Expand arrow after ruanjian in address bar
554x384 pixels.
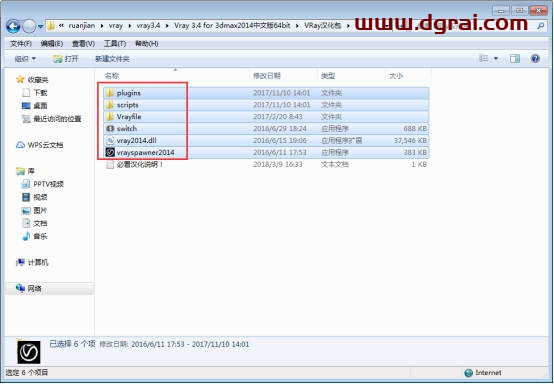click(102, 26)
